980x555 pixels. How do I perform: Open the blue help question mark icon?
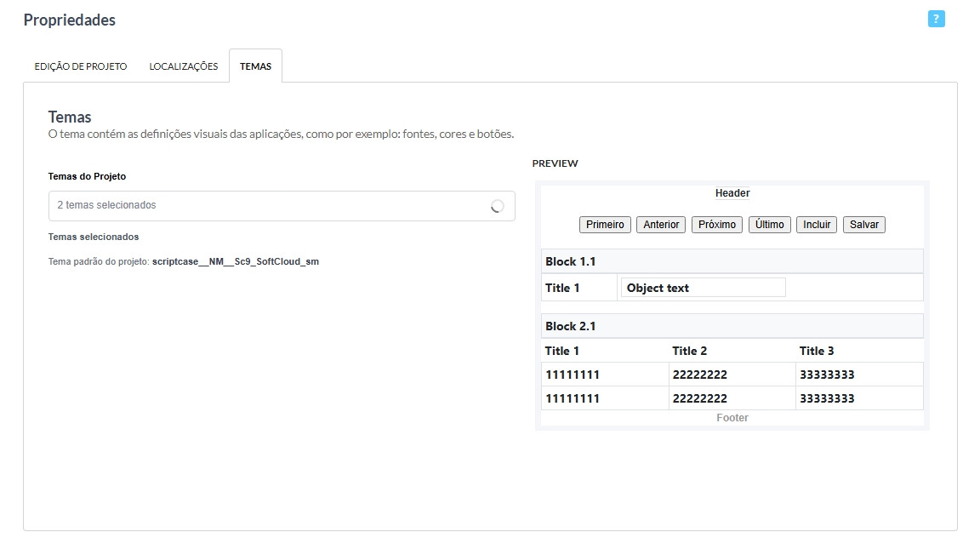pos(936,19)
